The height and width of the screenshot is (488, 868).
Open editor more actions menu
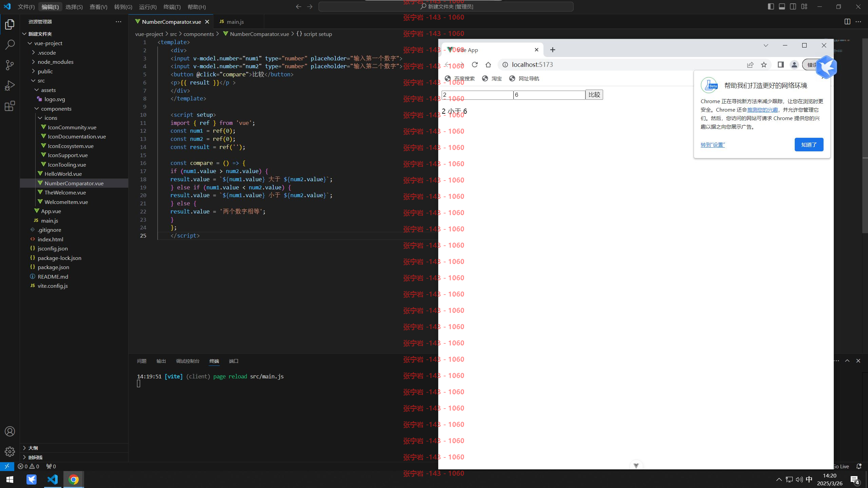[x=859, y=22]
